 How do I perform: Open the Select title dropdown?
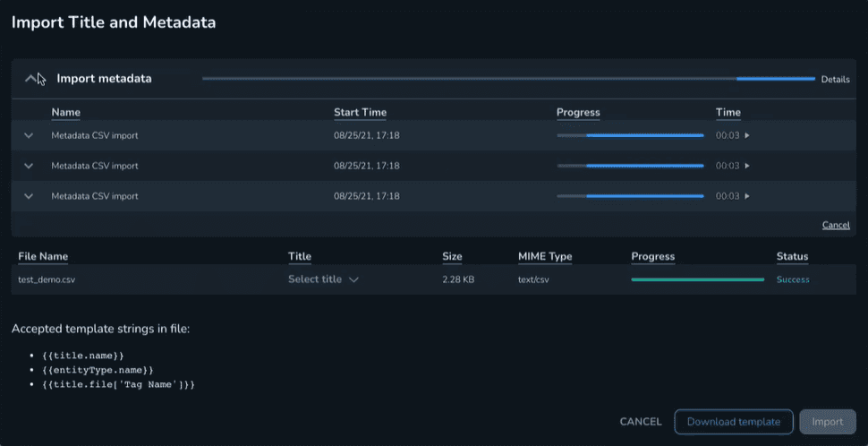(x=323, y=279)
